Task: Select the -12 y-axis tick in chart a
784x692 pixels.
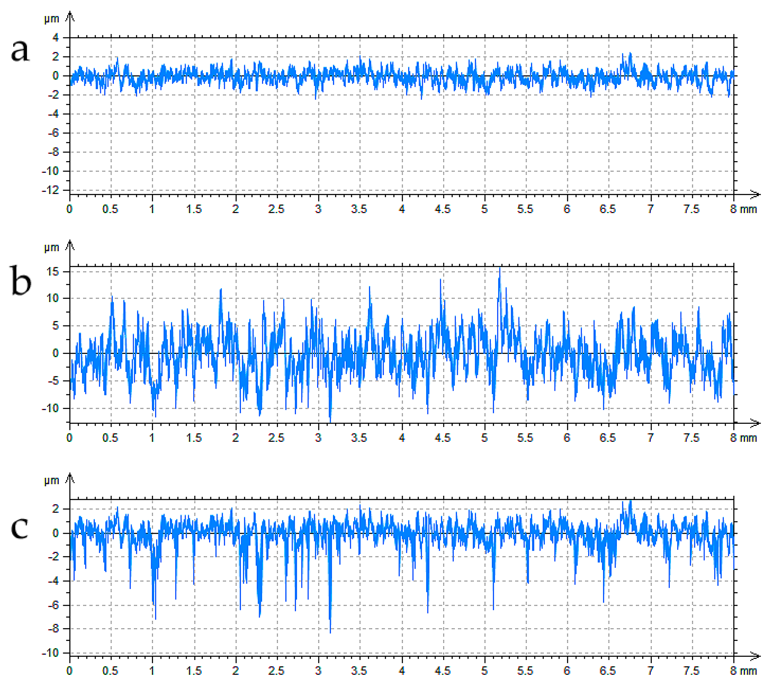Action: 51,190
